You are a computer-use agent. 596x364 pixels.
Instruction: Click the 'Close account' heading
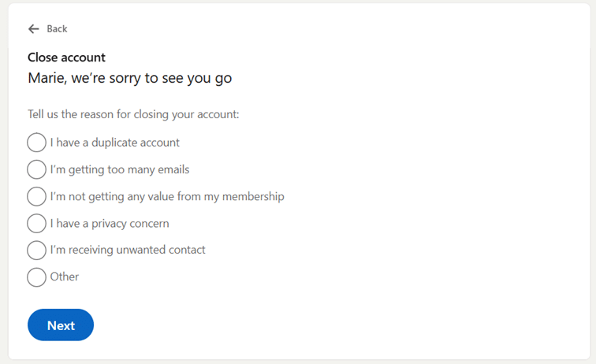pos(66,58)
